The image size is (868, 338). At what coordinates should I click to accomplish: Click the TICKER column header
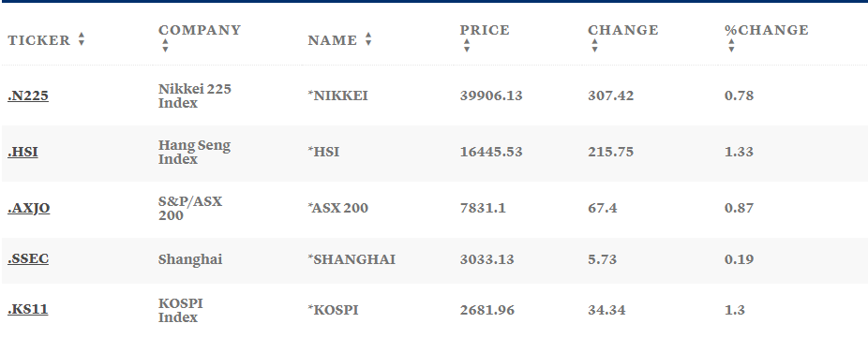(38, 40)
